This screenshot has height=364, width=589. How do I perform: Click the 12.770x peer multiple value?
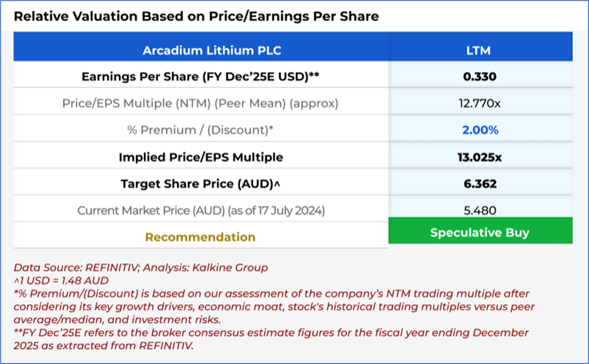[480, 104]
